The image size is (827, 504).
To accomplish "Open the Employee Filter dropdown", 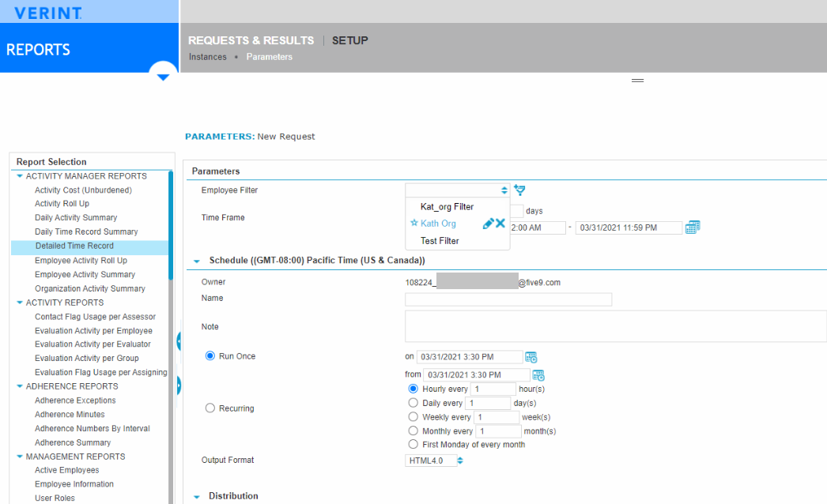I will coord(457,190).
